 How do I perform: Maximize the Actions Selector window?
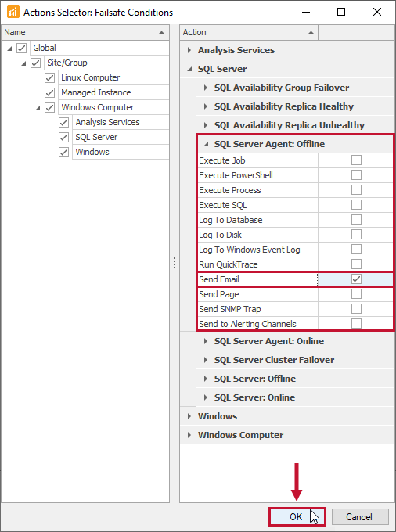click(341, 12)
